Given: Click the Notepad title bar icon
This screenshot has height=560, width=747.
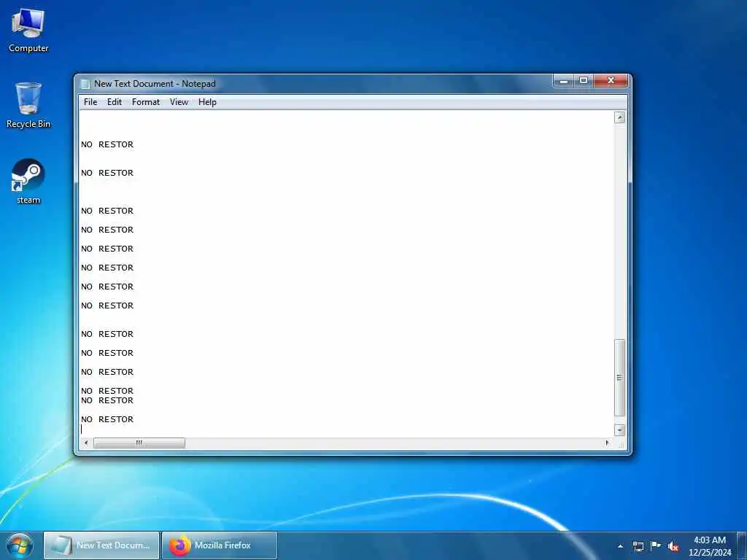Looking at the screenshot, I should click(85, 84).
